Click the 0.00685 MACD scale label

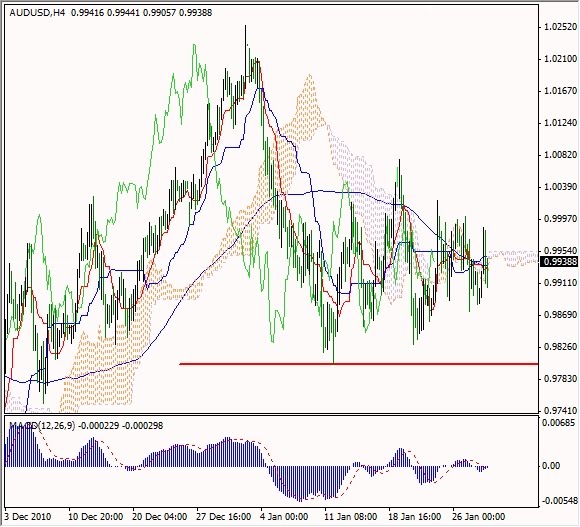559,422
